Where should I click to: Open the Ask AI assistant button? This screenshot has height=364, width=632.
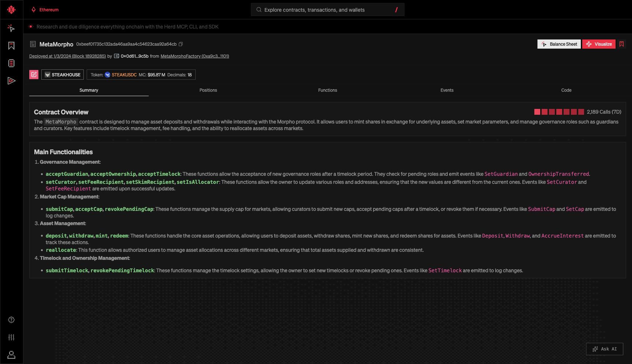point(605,349)
